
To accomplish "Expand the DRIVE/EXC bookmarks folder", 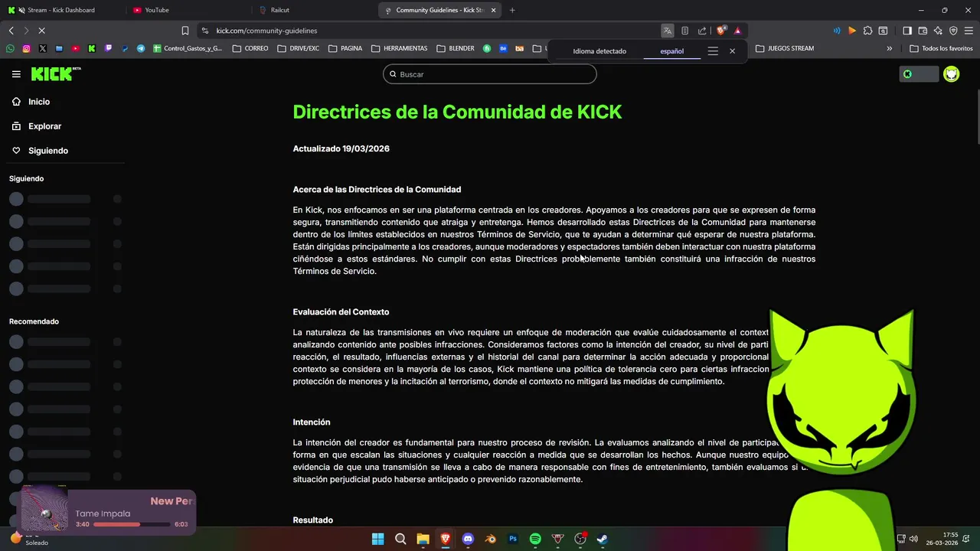I will tap(299, 48).
